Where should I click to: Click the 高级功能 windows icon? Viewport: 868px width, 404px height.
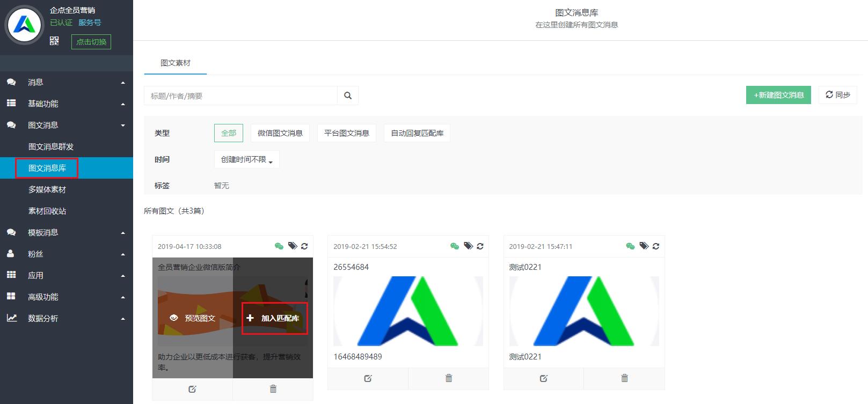11,296
